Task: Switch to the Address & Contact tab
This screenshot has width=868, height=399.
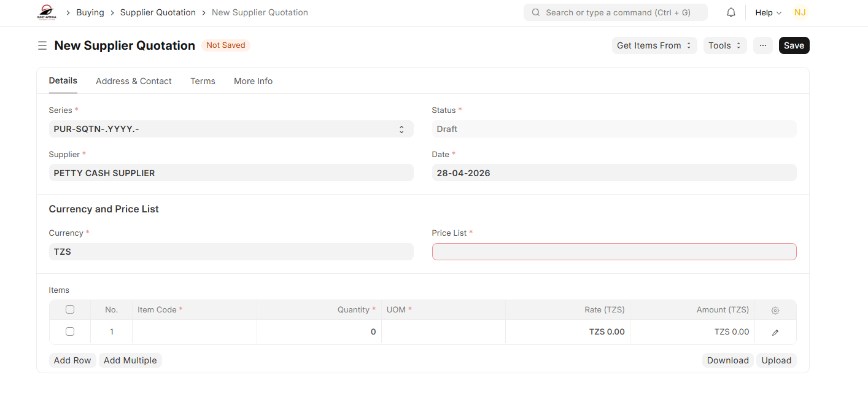Action: coord(134,81)
